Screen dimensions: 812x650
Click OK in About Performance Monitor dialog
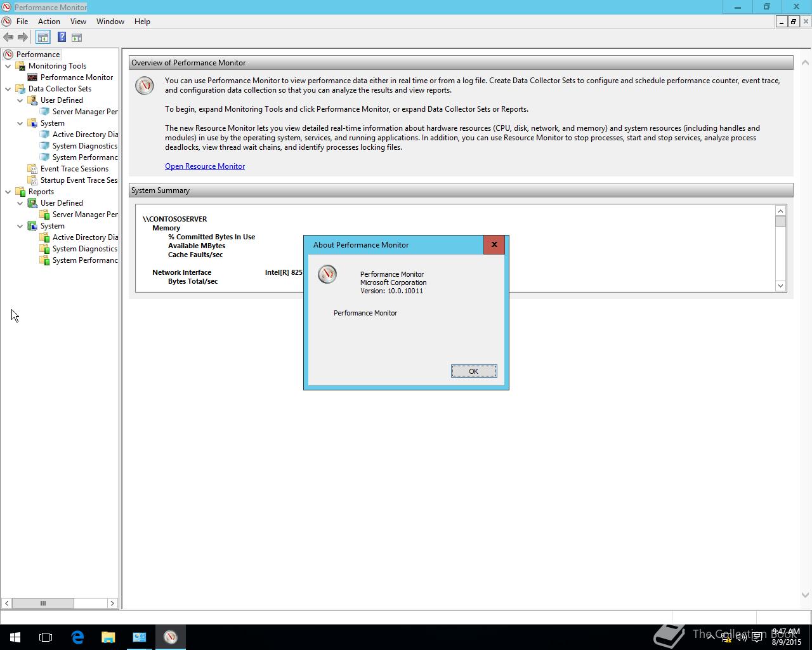click(x=474, y=371)
